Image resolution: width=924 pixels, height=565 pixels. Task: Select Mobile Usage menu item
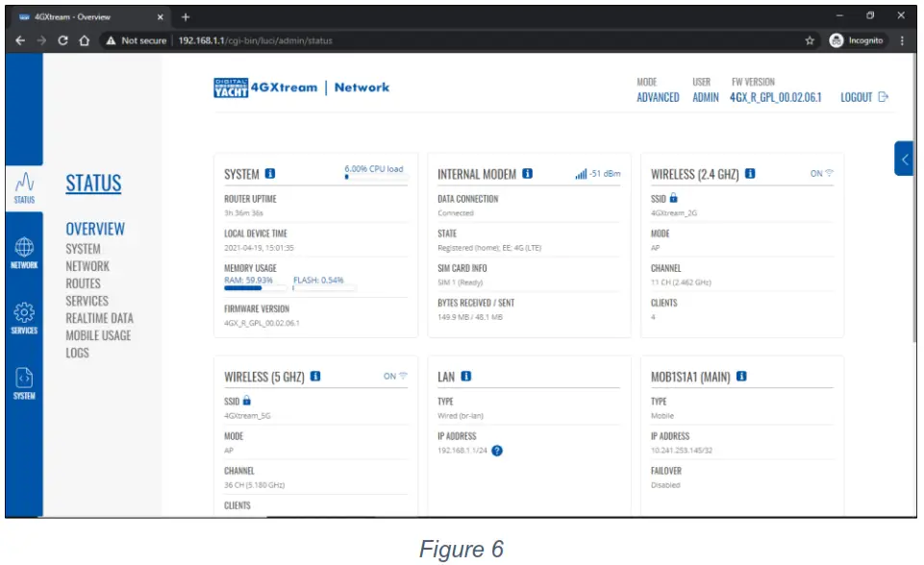98,335
